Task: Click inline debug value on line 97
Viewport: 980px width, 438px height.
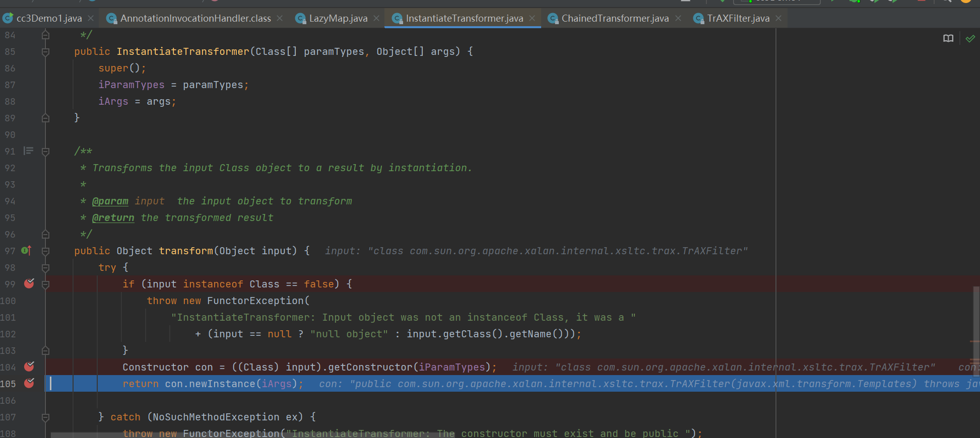Action: pos(536,251)
